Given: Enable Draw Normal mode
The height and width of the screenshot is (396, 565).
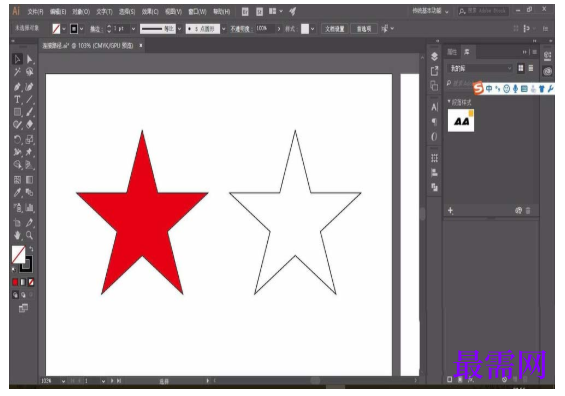Looking at the screenshot, I should [15, 295].
